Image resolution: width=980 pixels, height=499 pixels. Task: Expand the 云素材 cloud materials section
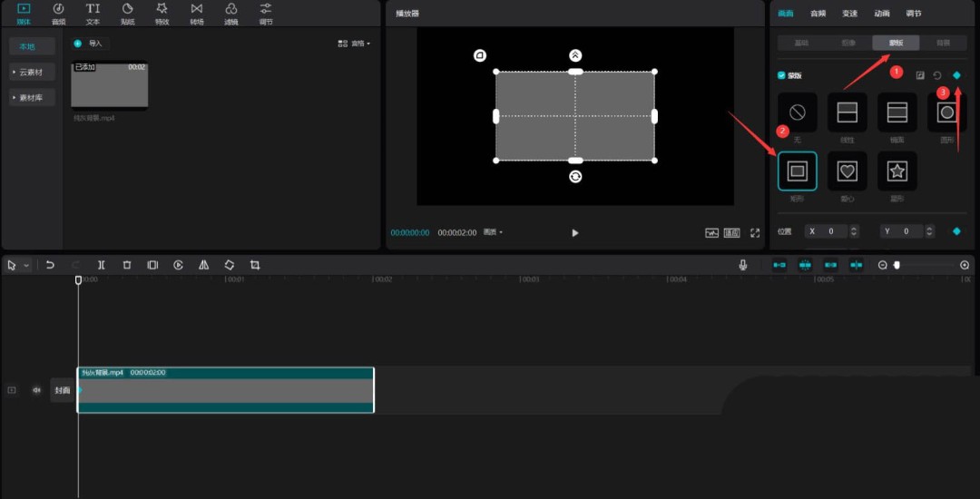point(33,72)
